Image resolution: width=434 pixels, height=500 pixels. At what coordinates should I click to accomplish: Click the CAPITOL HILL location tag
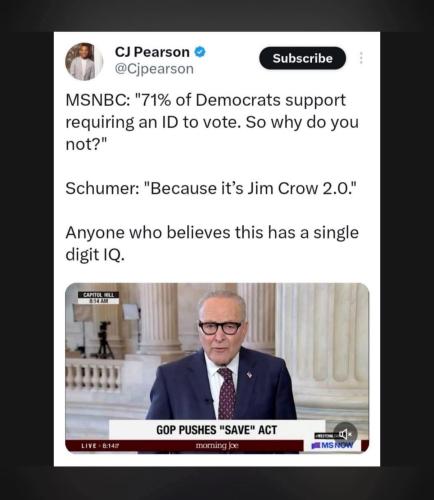click(98, 295)
